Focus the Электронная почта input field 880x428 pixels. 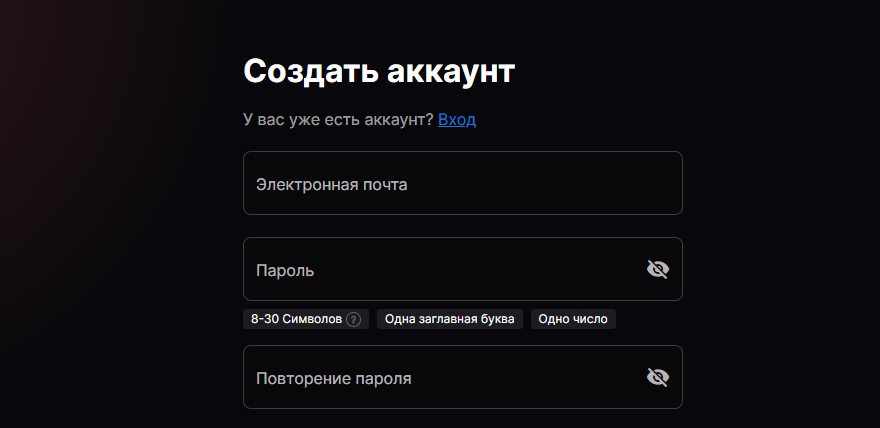coord(462,183)
